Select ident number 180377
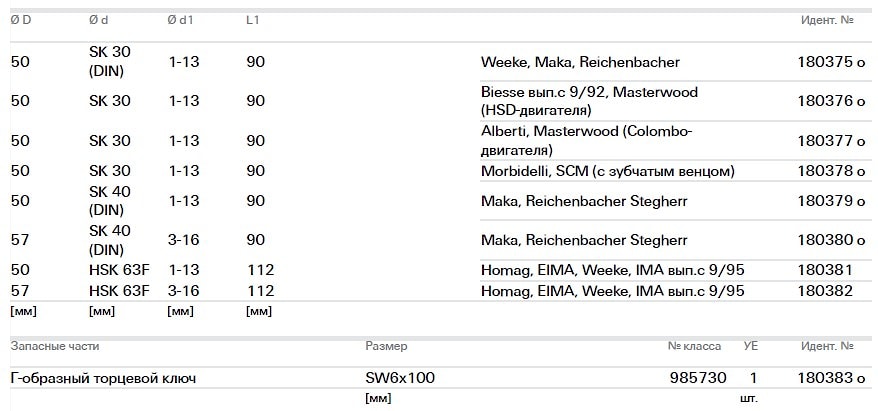This screenshot has width=878, height=411. point(824,141)
